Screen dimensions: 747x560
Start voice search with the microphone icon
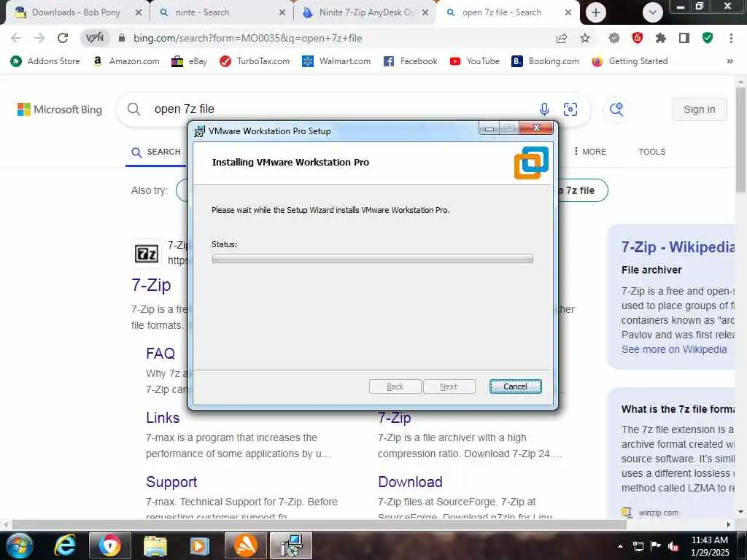coord(544,109)
